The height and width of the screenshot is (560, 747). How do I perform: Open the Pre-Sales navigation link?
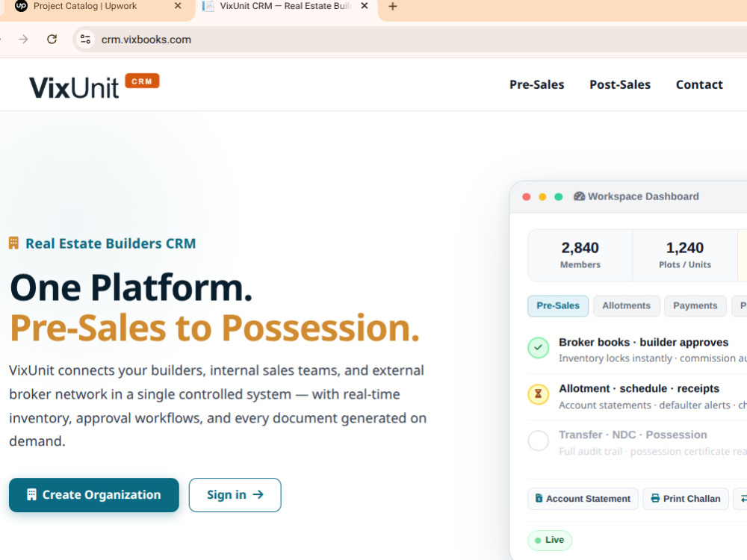point(536,85)
